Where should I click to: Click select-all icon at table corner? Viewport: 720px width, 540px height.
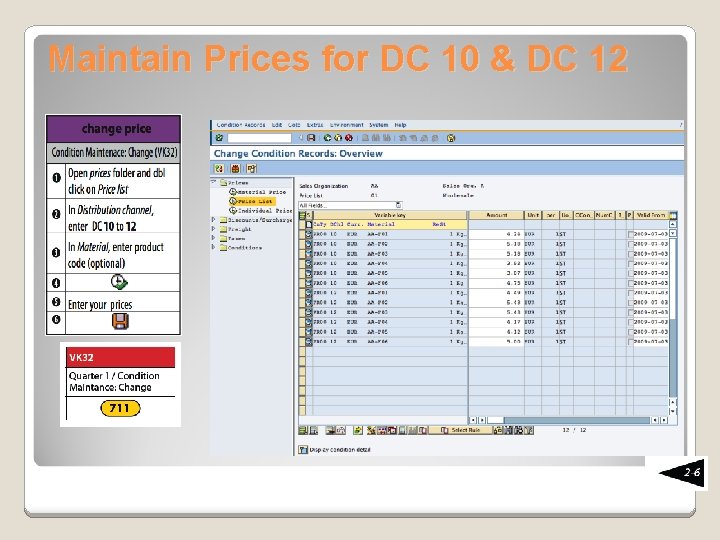[x=303, y=215]
